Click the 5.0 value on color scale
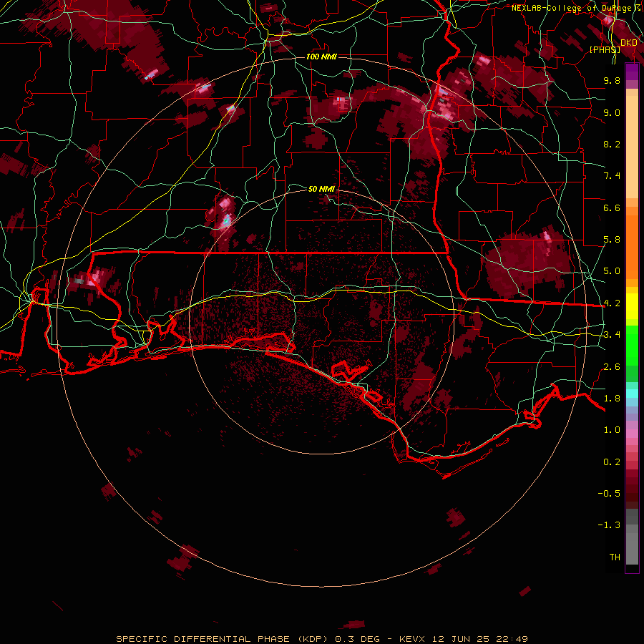The width and height of the screenshot is (644, 644). point(612,271)
